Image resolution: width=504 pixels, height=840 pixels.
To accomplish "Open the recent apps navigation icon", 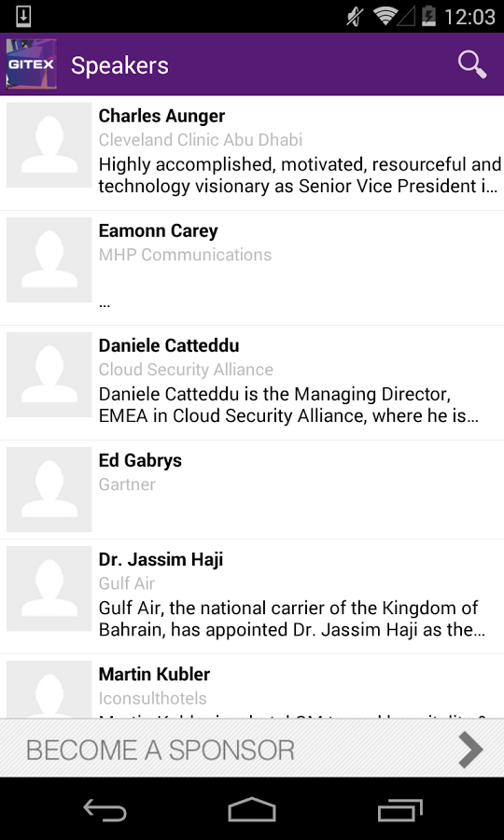I will 399,809.
